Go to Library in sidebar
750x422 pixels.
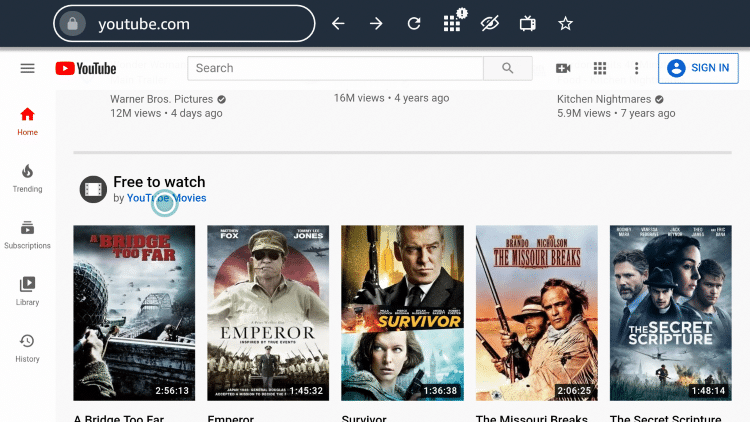click(27, 291)
